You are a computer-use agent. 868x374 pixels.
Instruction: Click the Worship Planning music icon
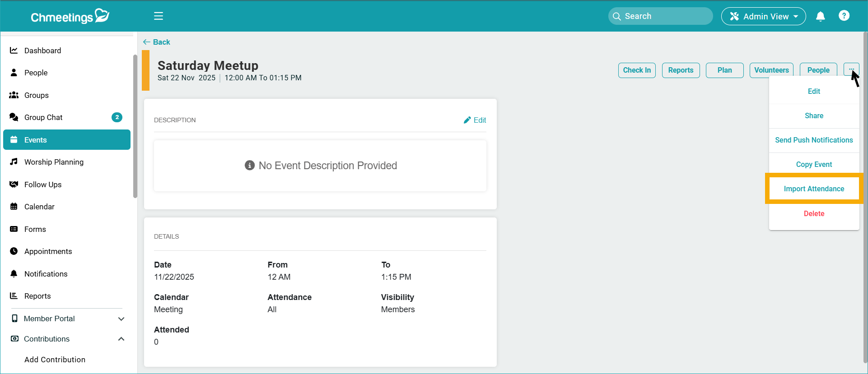tap(14, 162)
